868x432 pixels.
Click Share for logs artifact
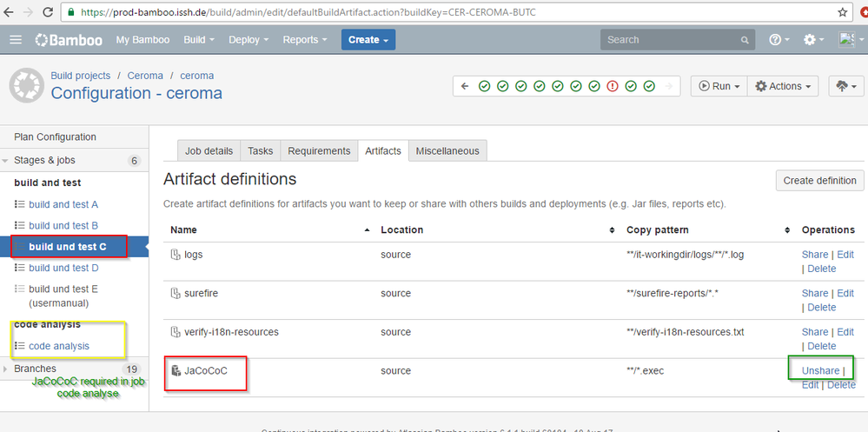815,255
